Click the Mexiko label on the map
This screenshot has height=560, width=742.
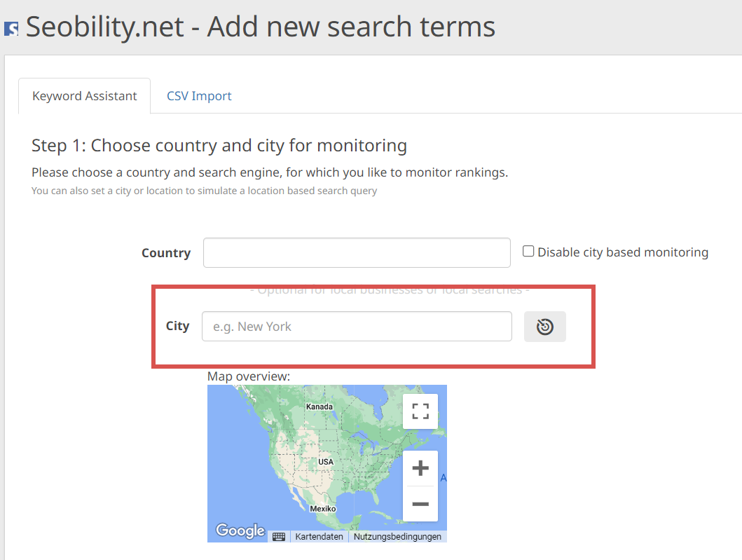(x=323, y=508)
